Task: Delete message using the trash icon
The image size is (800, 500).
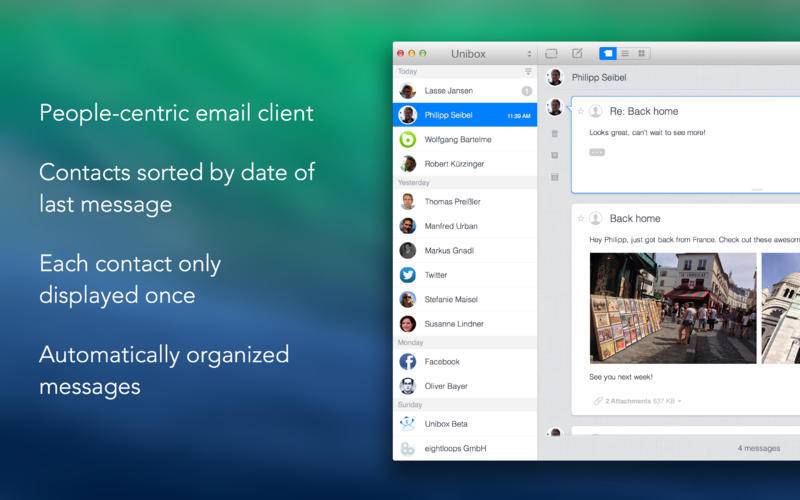Action: click(555, 134)
